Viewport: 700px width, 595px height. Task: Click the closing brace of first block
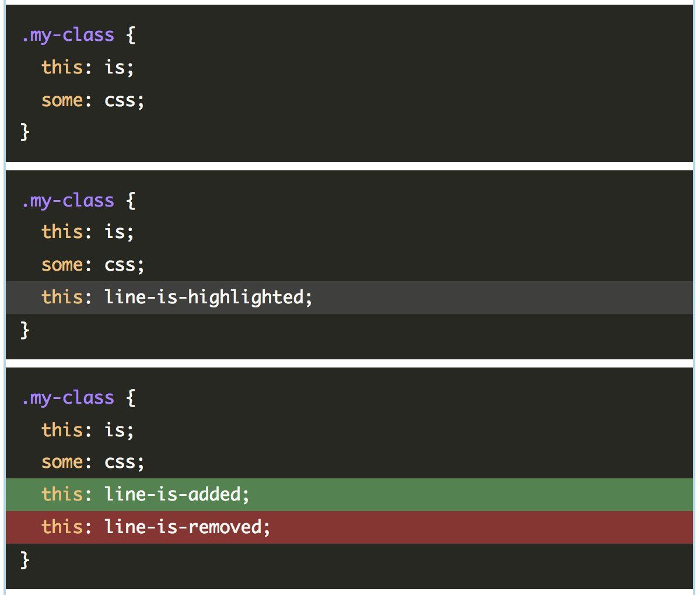point(25,132)
